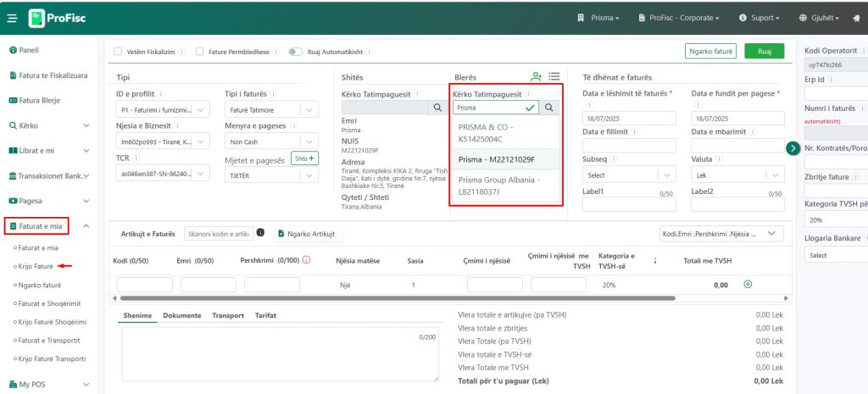Screen dimensions: 868x394
Task: Click info icon next to Njesia e Biznesit
Action: click(177, 125)
